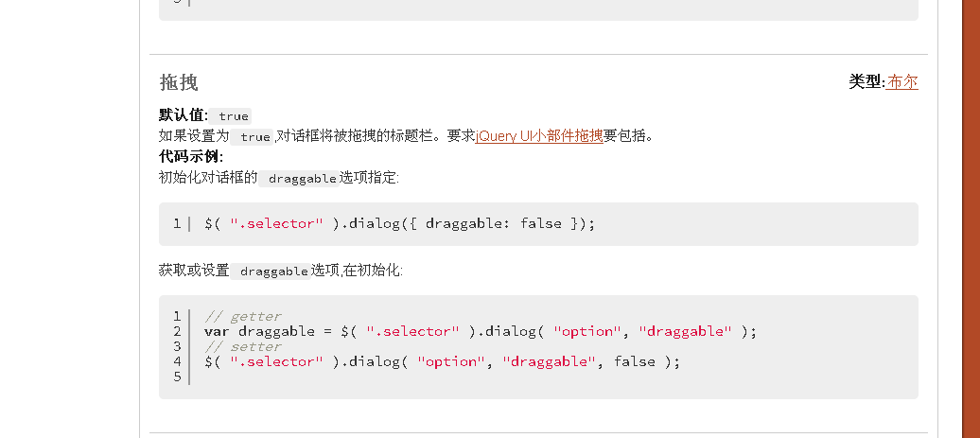Click draggable code in the 初始化对话框的 sentence
Image resolution: width=980 pixels, height=438 pixels.
[302, 179]
